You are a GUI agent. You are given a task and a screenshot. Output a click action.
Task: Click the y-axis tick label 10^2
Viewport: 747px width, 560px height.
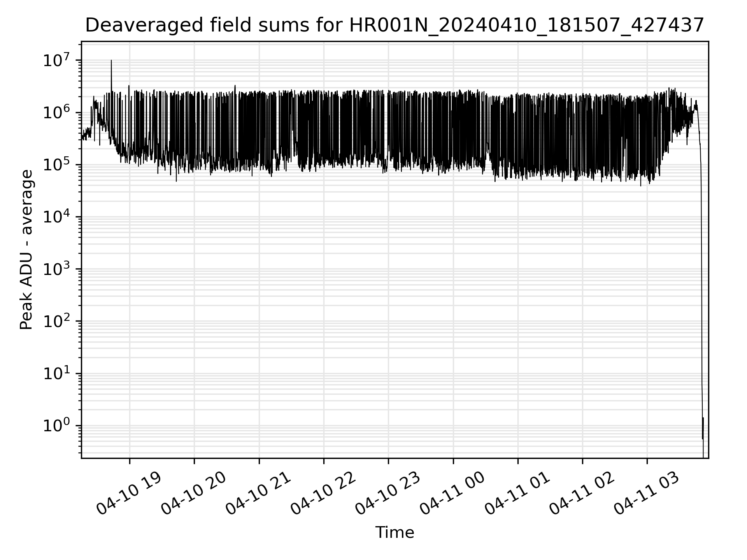pyautogui.click(x=57, y=321)
